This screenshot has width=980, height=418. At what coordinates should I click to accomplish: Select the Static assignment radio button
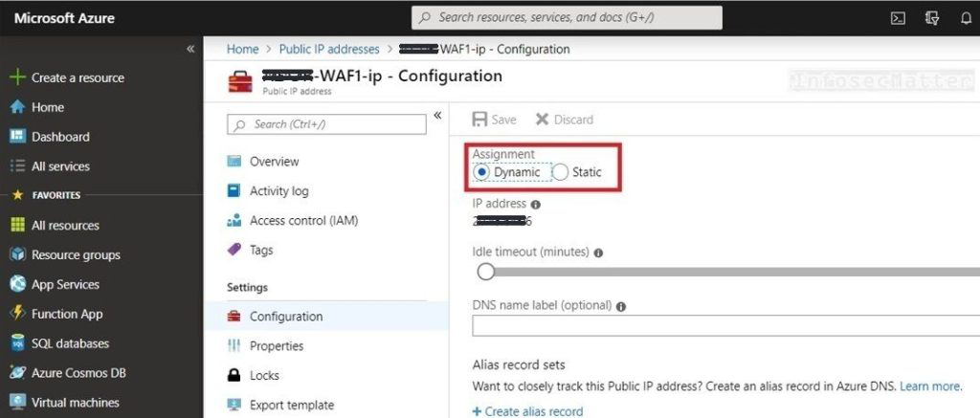point(560,172)
